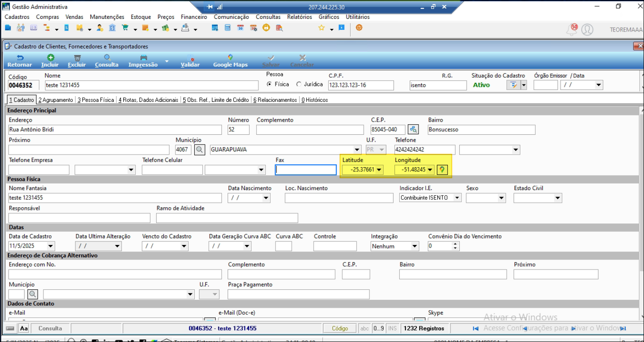The width and height of the screenshot is (644, 342).
Task: Click the Incluir green plus icon
Action: point(50,58)
